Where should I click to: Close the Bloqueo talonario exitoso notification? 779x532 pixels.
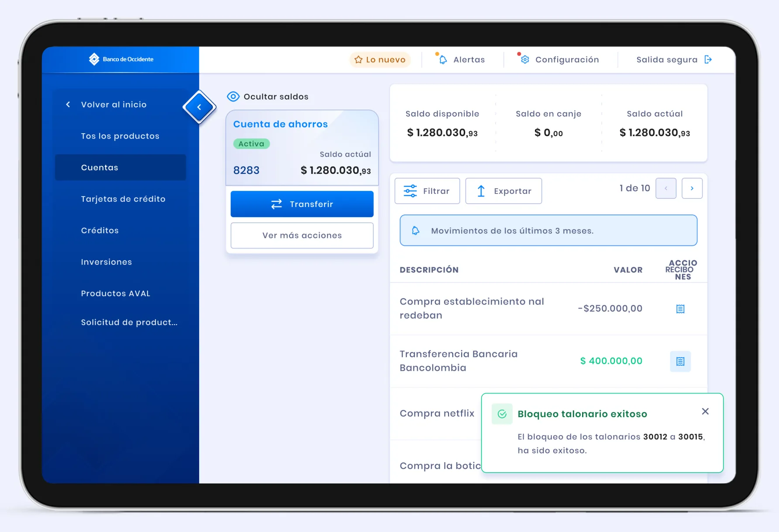(705, 411)
